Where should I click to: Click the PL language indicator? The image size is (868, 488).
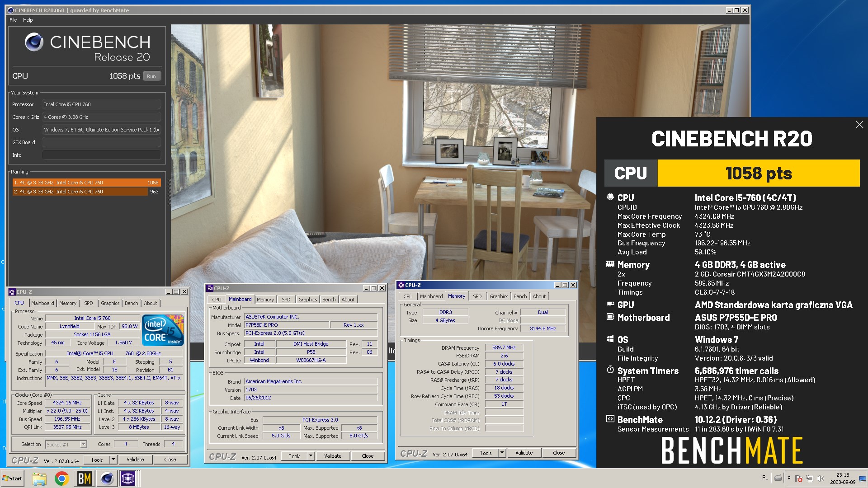tap(765, 478)
